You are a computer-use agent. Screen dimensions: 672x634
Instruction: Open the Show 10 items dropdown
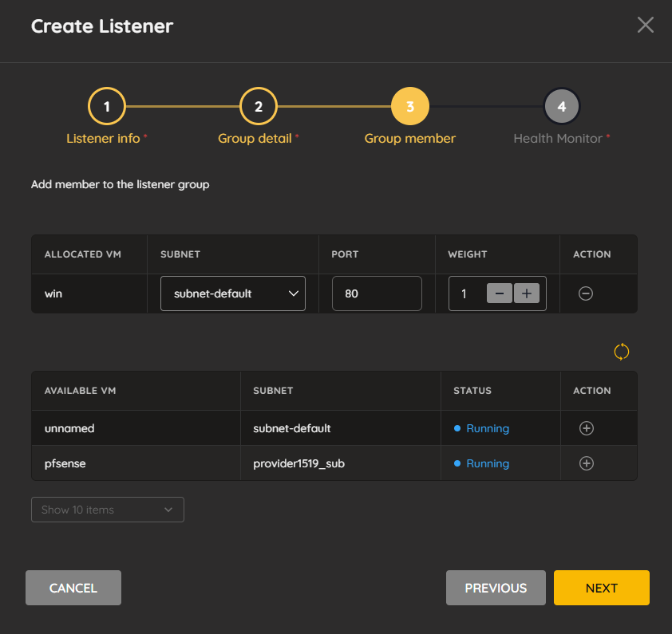[108, 510]
